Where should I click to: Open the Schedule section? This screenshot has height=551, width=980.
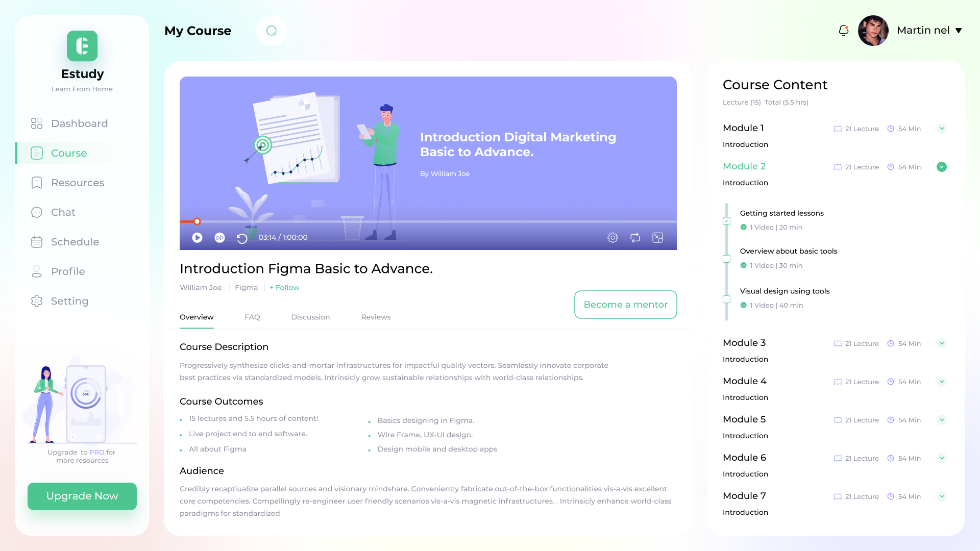click(x=75, y=242)
